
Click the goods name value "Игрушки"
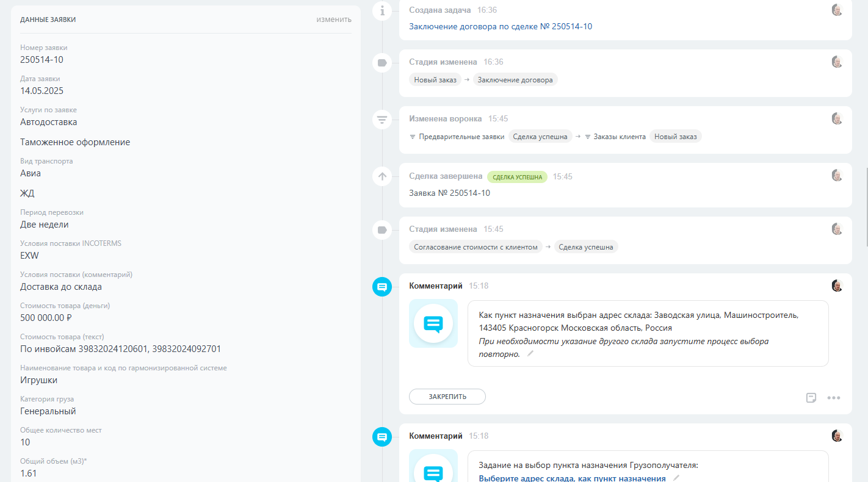(39, 380)
